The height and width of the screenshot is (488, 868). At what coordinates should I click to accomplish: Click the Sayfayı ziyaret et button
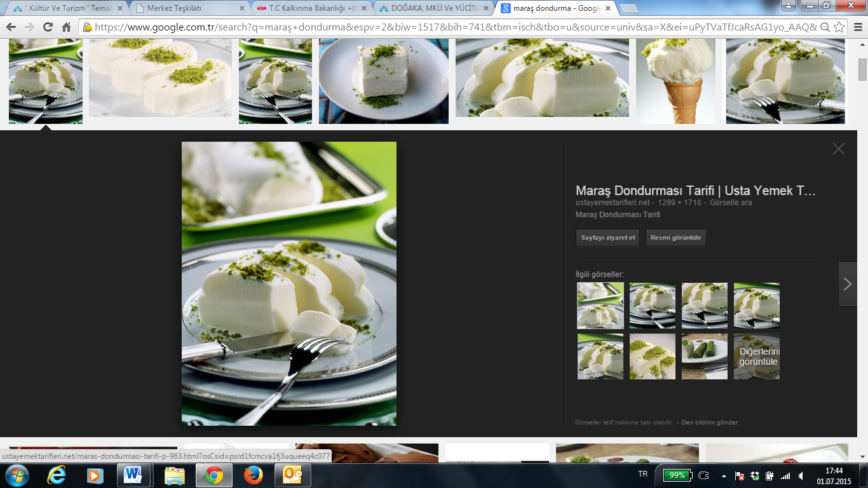[x=608, y=238]
